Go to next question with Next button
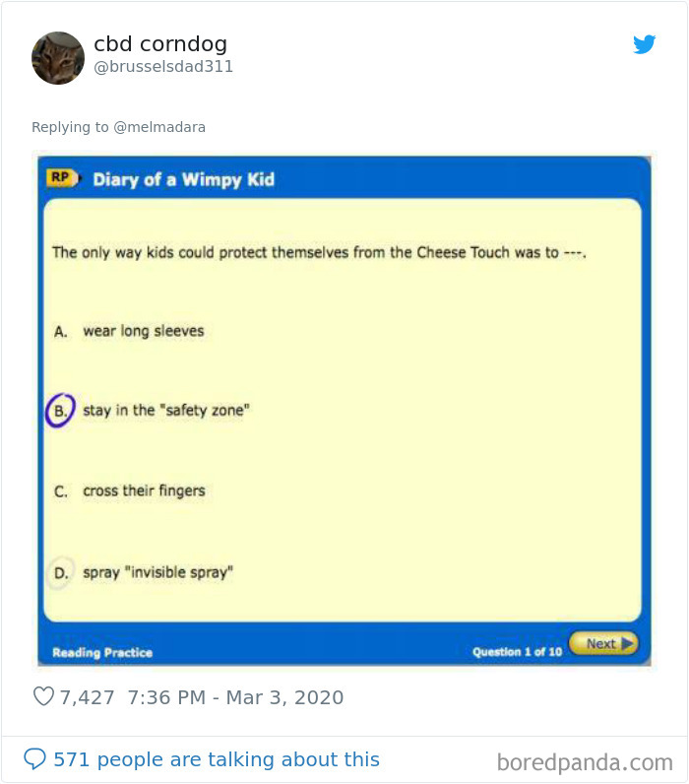 (x=603, y=643)
